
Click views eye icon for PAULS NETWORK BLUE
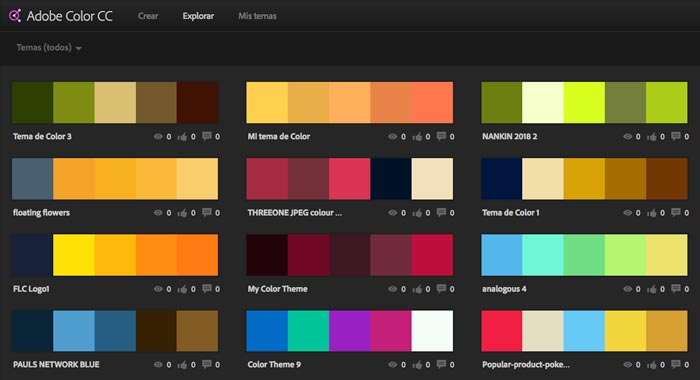coord(158,365)
